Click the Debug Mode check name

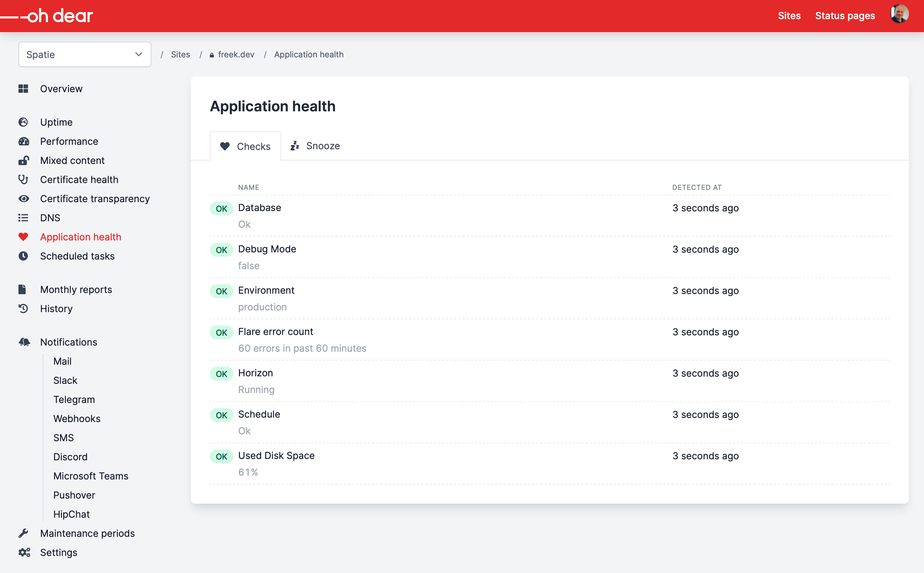tap(267, 249)
